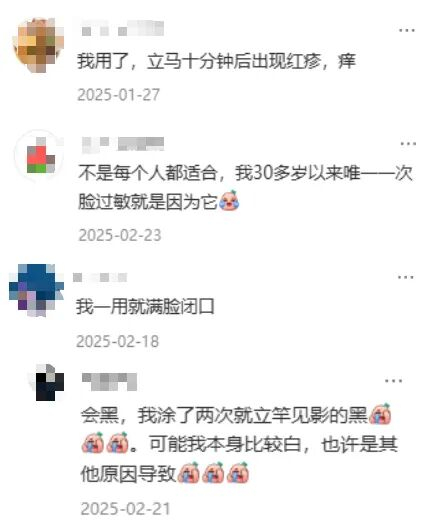Click the blurred username above the 会黑 reply
This screenshot has height=528, width=437.
point(109,381)
